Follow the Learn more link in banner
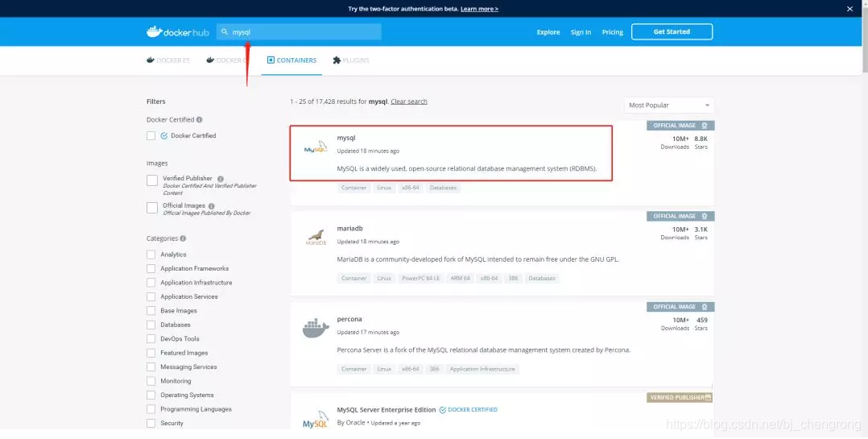 479,9
